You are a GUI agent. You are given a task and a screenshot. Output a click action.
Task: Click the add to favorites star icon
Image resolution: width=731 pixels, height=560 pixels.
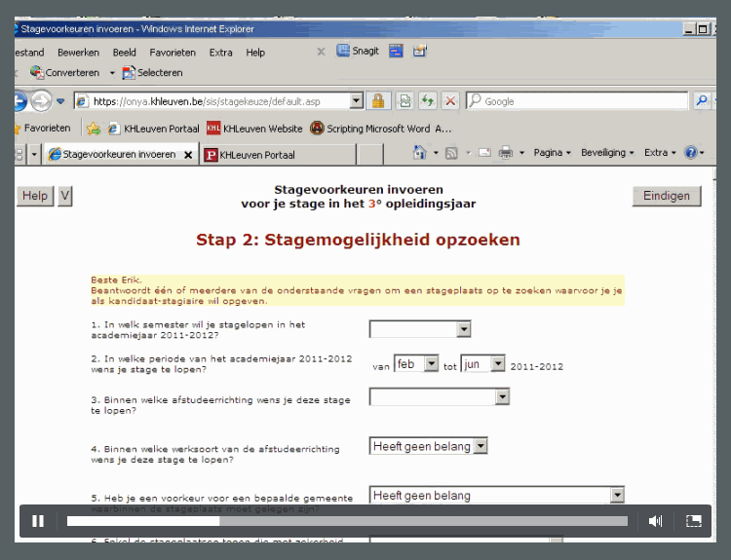tap(94, 129)
